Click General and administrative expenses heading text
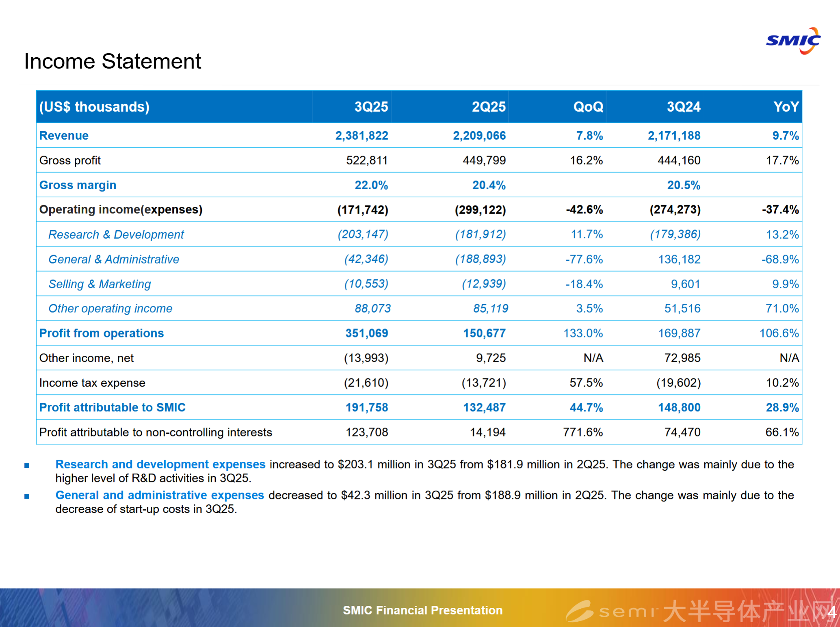Screen dimensions: 840x627 click(x=160, y=495)
